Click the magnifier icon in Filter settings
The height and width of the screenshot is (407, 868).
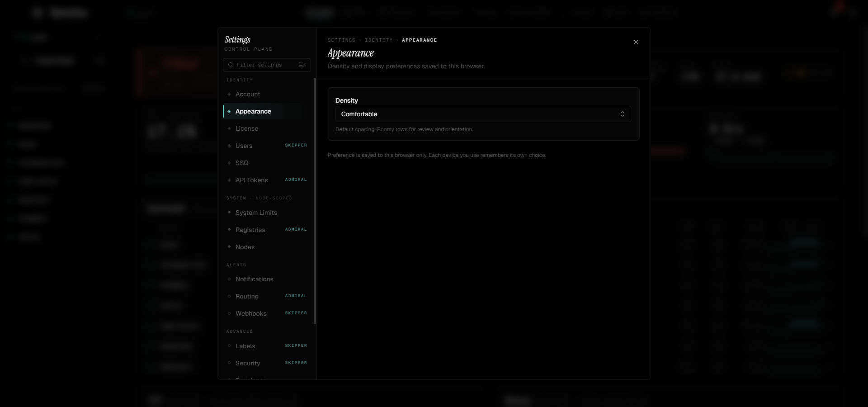[x=231, y=65]
